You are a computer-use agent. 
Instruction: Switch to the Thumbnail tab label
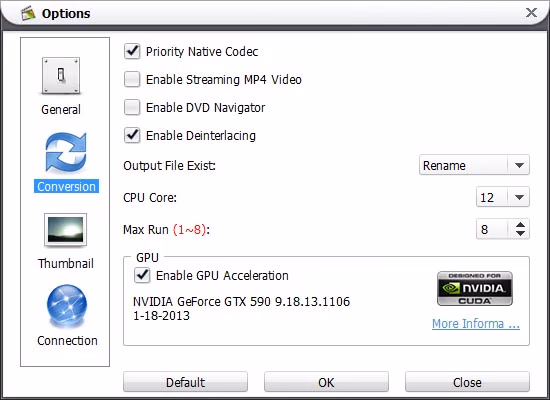click(x=66, y=264)
